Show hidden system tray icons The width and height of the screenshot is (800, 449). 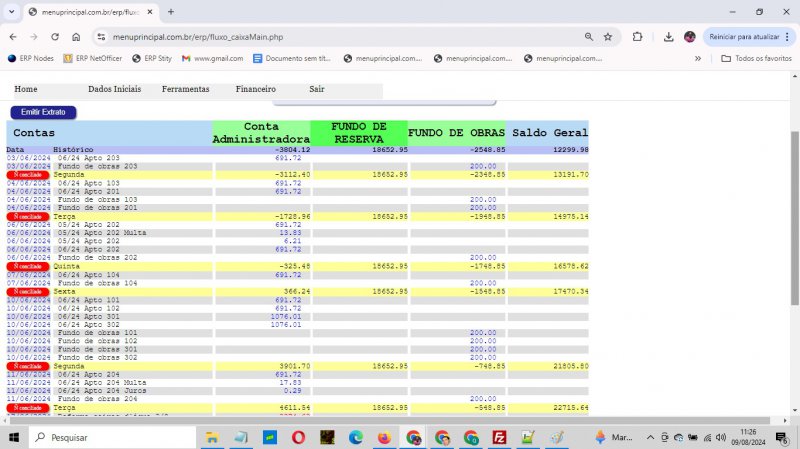651,438
